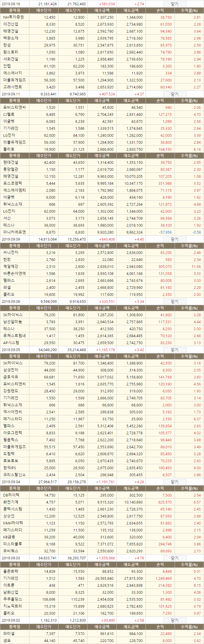Image resolution: width=204 pixels, height=644 pixels.
Task: Select the 한섬 stock name
Action: pos(7,45)
